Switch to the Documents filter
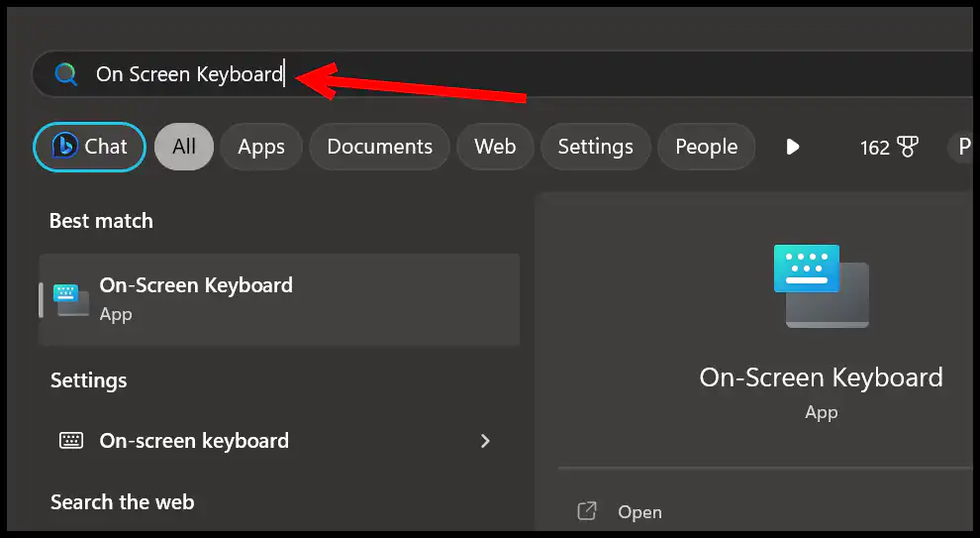 point(379,147)
